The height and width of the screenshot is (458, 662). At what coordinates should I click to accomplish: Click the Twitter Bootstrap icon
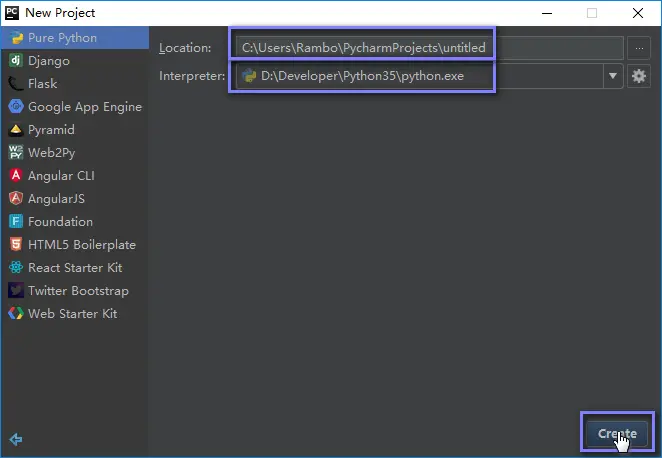(16, 290)
